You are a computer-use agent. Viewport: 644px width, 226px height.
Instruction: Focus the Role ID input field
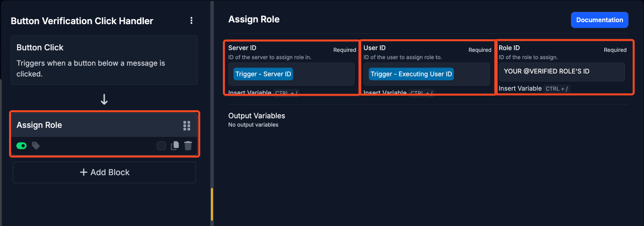click(x=561, y=71)
